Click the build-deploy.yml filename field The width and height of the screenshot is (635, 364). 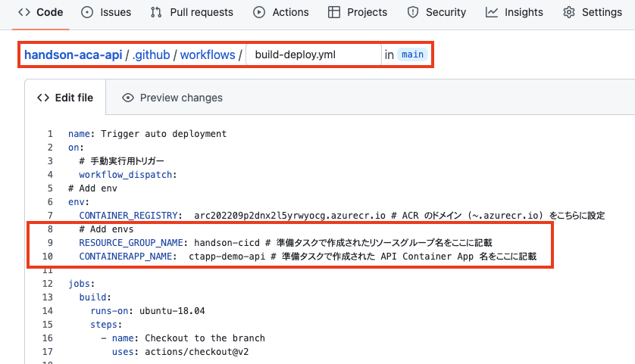(314, 54)
